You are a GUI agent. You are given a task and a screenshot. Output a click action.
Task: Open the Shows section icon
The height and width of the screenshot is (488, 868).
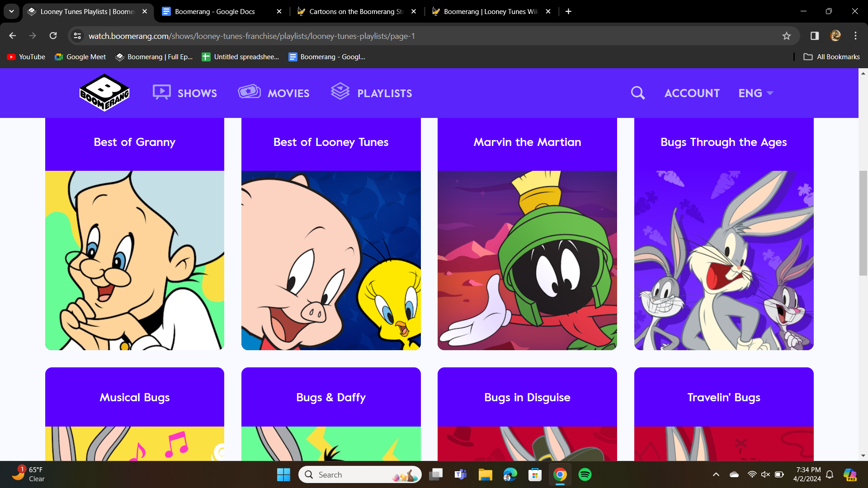161,92
